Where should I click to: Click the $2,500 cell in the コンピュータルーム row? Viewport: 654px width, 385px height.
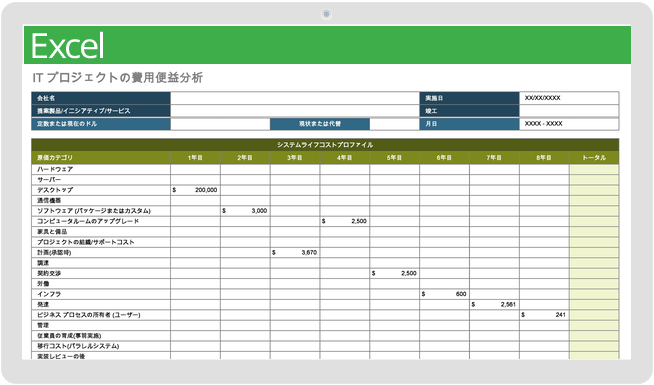click(x=345, y=221)
